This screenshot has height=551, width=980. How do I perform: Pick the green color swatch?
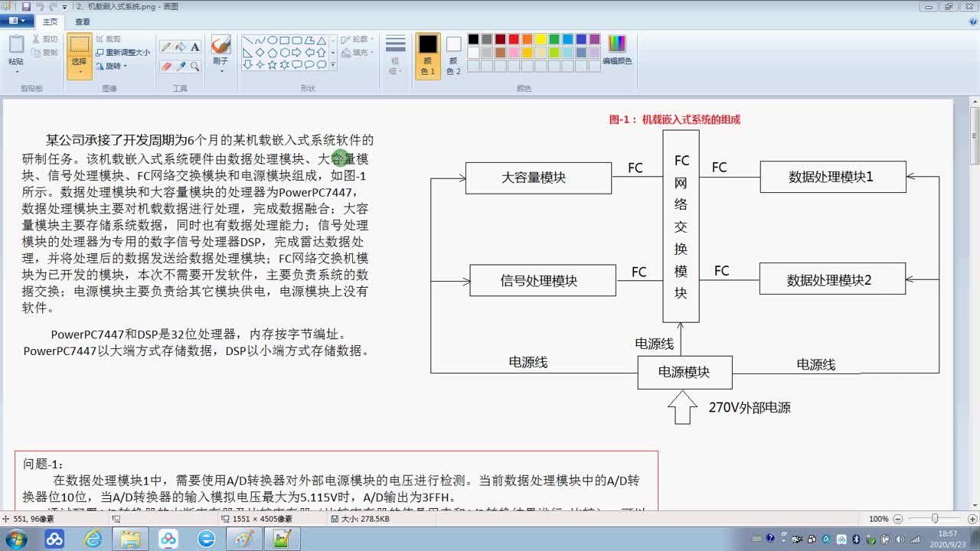(554, 40)
